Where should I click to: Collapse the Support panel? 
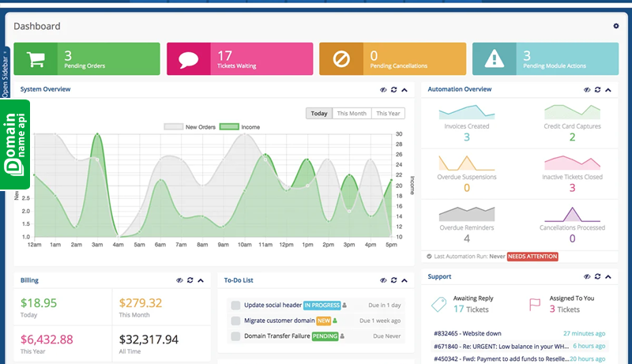tap(608, 276)
